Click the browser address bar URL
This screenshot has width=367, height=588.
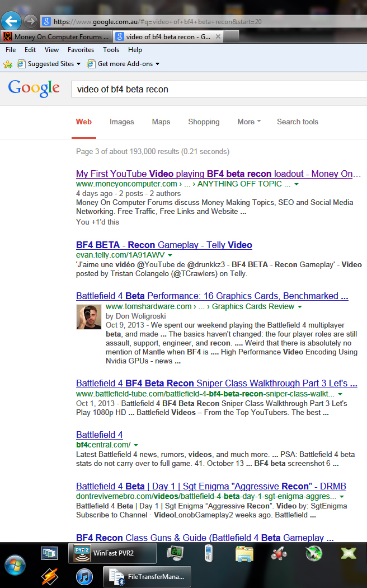(x=157, y=22)
